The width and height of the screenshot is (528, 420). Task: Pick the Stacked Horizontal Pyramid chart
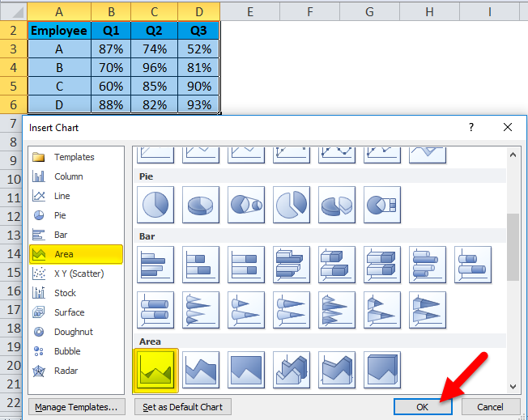point(382,310)
